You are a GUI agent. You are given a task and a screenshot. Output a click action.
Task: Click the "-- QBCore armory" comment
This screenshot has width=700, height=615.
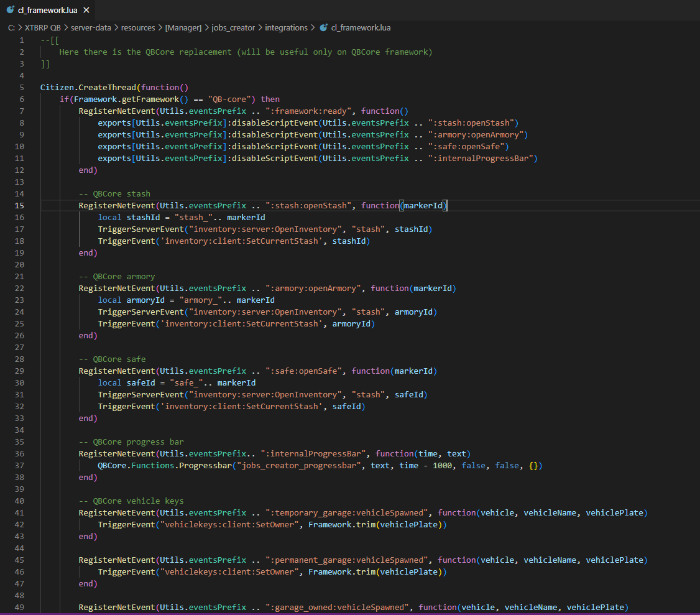117,277
